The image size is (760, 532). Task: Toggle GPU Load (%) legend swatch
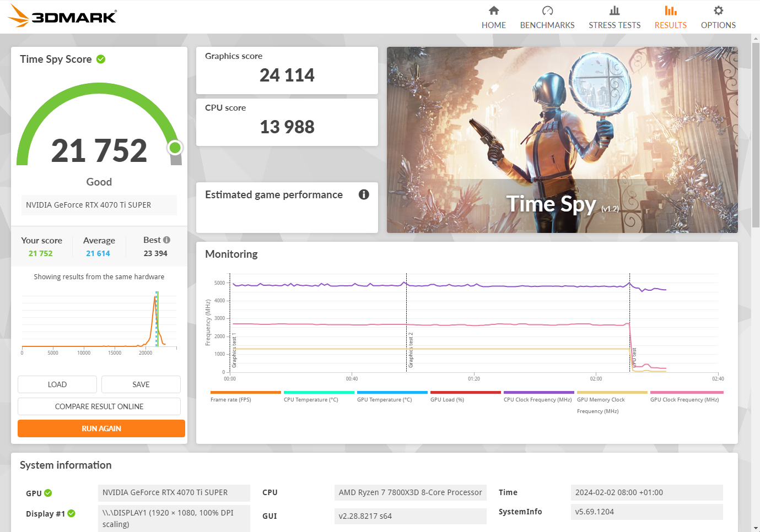click(466, 393)
